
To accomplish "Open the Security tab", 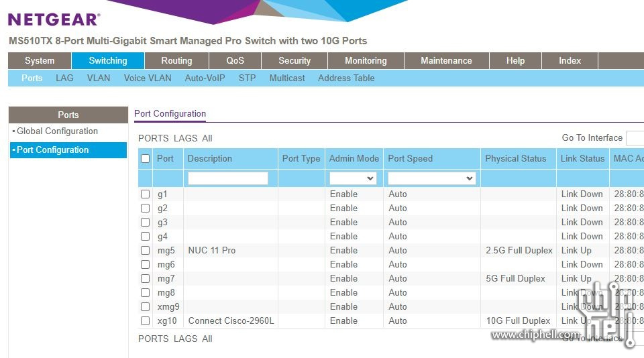I will click(x=294, y=60).
